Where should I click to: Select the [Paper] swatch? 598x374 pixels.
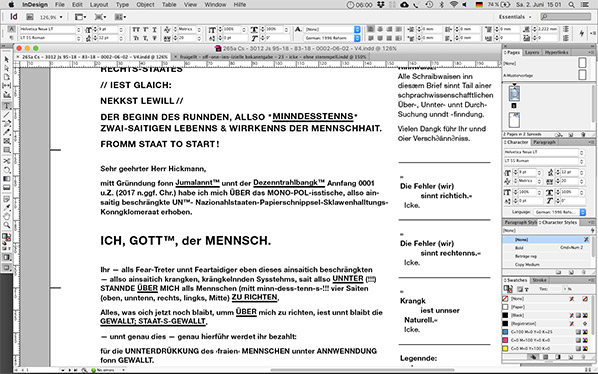(546, 307)
